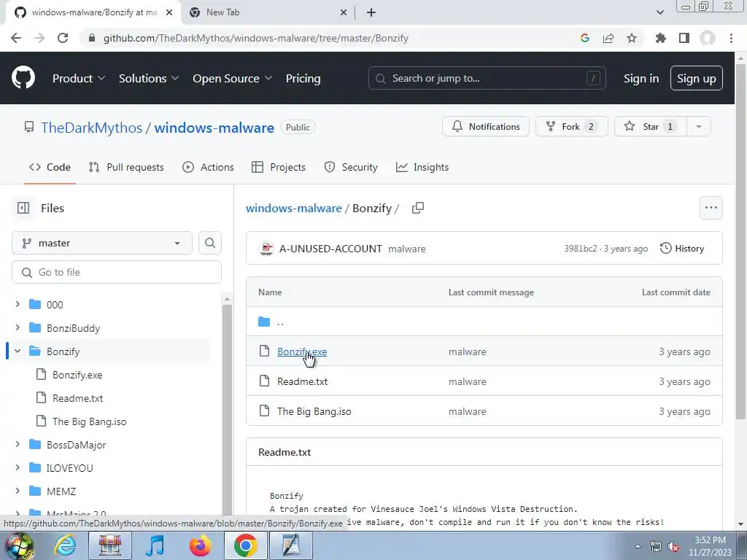The height and width of the screenshot is (560, 747).
Task: Bookmark page with the star icon
Action: point(632,38)
